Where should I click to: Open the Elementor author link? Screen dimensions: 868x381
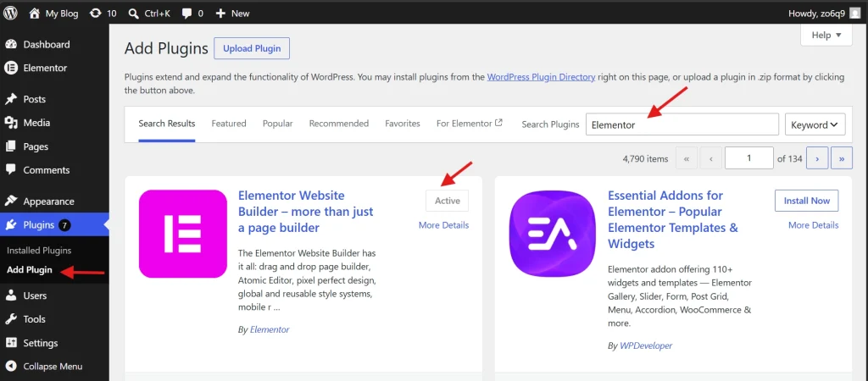(x=270, y=329)
